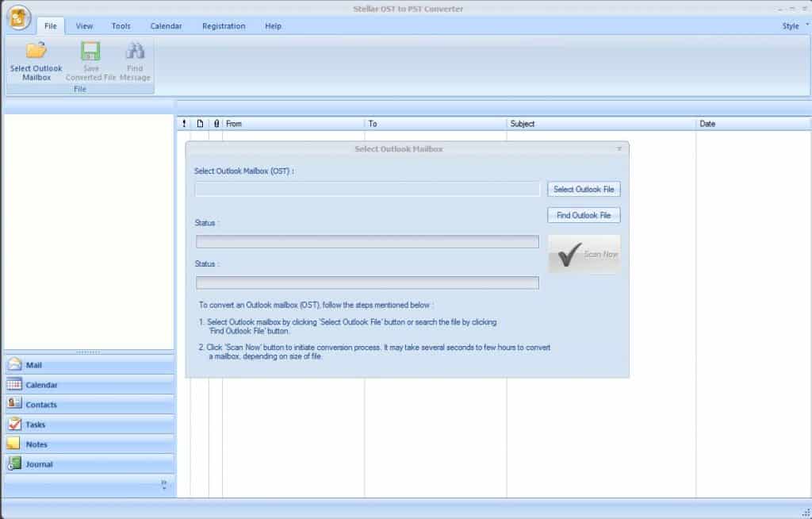This screenshot has width=812, height=519.
Task: Click 'Select Outlook Mailbox (OST) :' label
Action: (x=244, y=171)
